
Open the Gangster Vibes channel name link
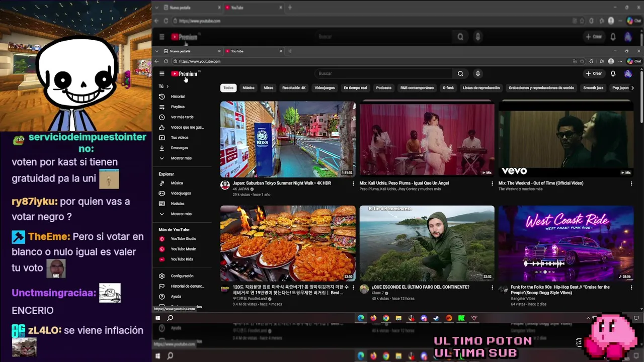[x=523, y=299]
